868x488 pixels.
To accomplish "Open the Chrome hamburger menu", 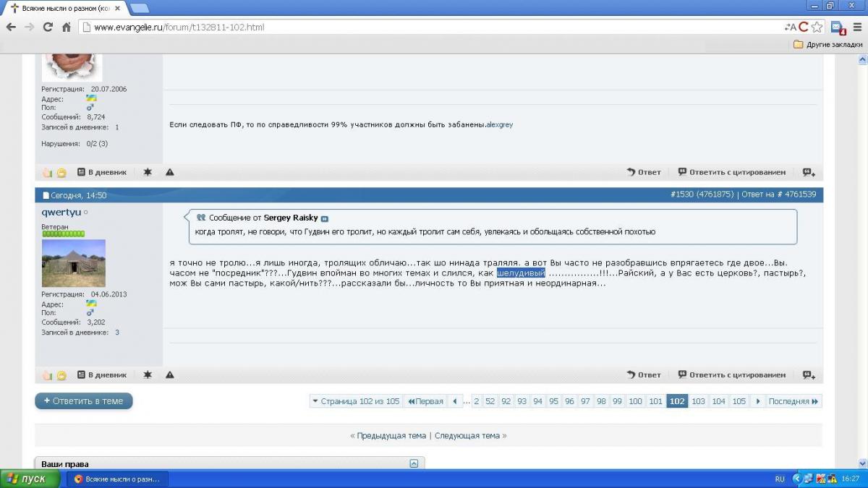I will (856, 27).
